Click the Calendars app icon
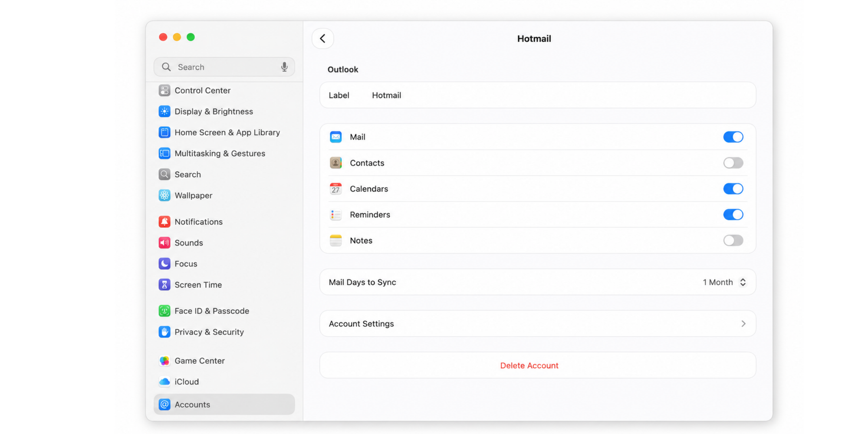This screenshot has width=868, height=434. coord(335,189)
